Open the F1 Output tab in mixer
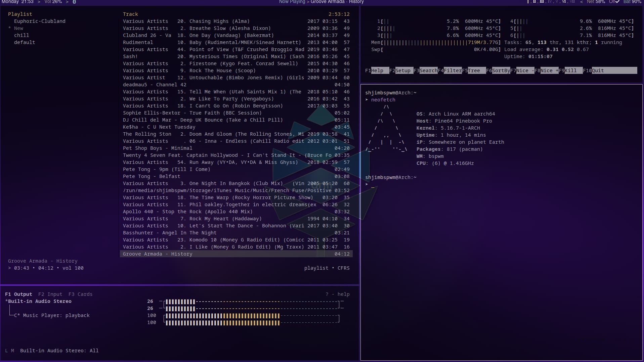 [x=18, y=294]
